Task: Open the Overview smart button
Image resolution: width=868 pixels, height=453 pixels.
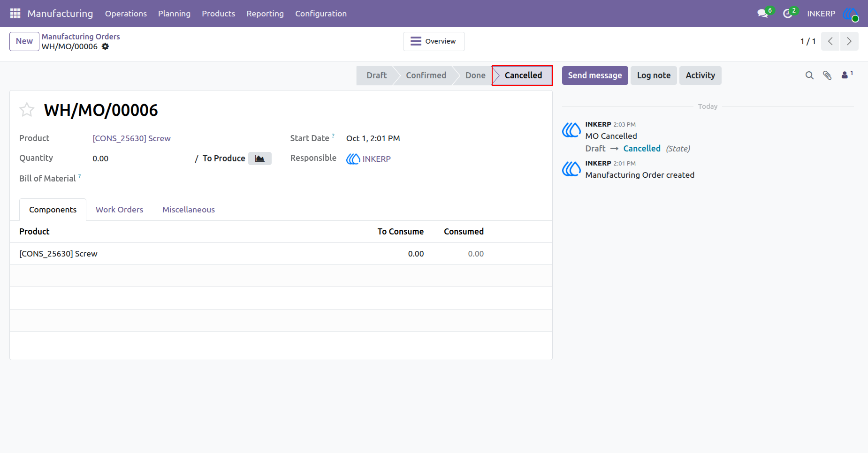Action: tap(434, 41)
